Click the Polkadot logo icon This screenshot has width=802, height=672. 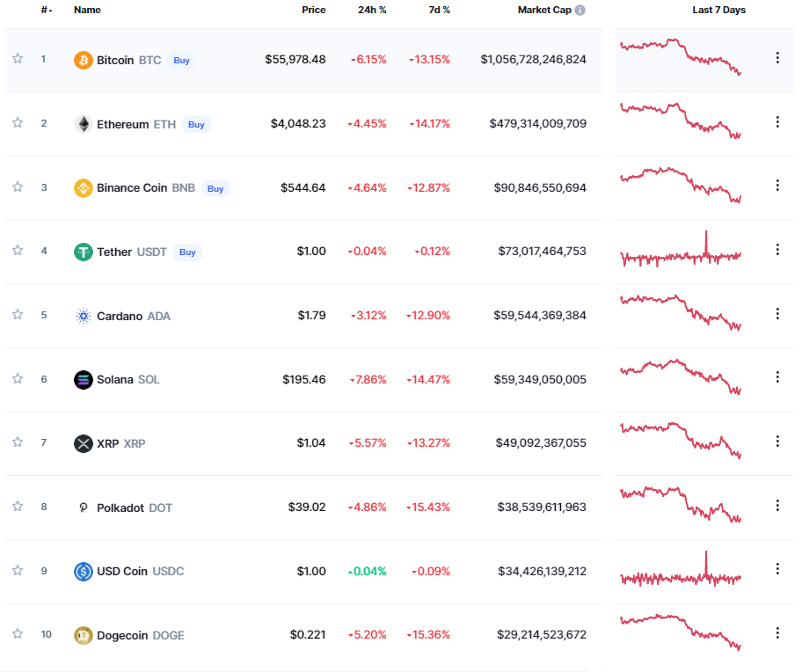pos(84,508)
